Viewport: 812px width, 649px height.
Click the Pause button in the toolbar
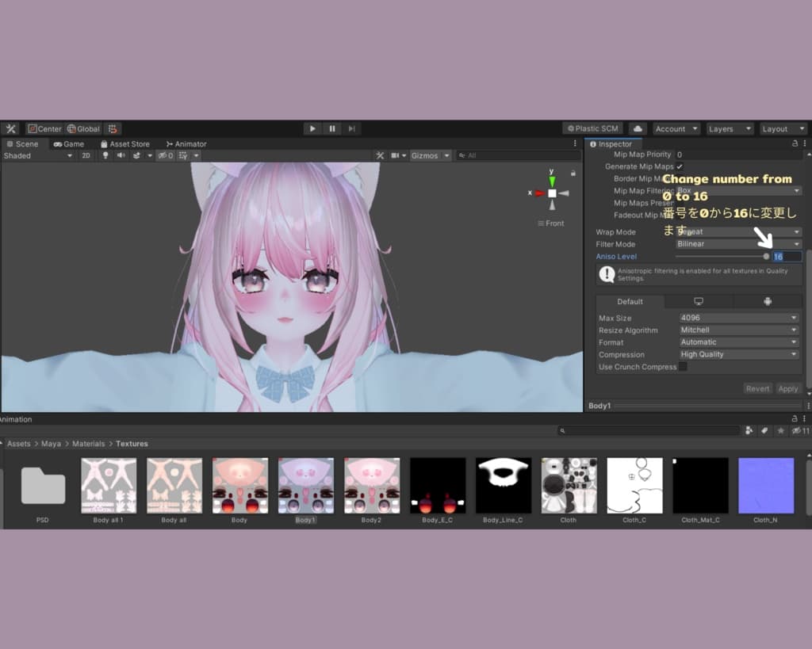point(332,128)
